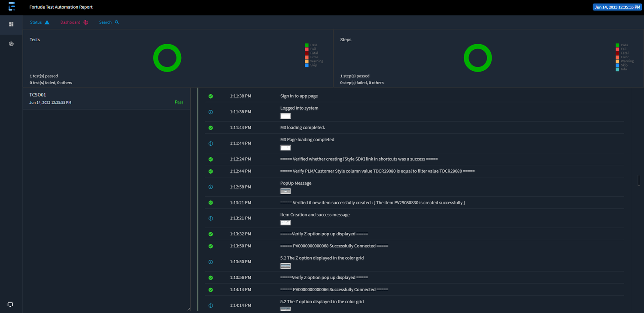
Task: Open the Tests view from the left sidebar
Action: 11,24
